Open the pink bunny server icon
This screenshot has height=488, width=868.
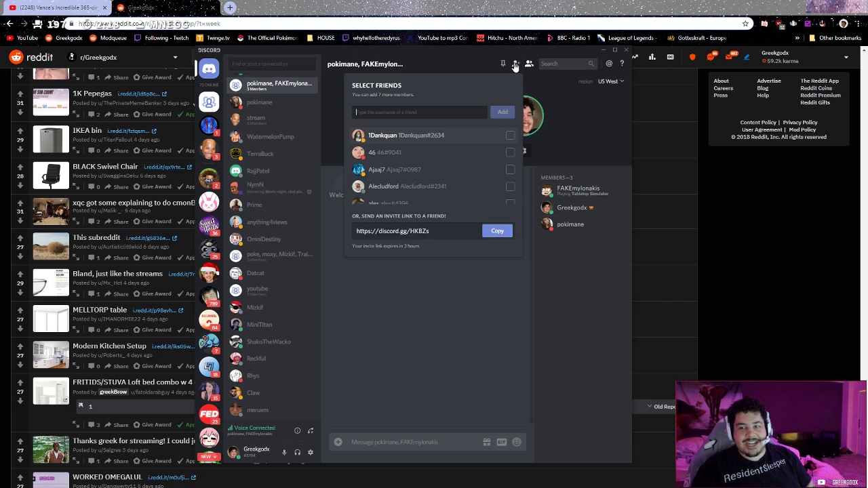(209, 202)
